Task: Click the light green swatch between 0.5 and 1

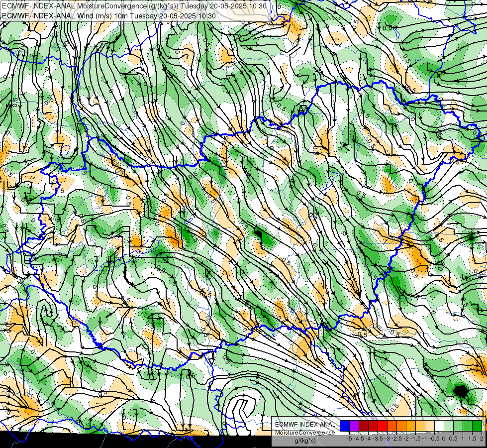Action: point(458,426)
